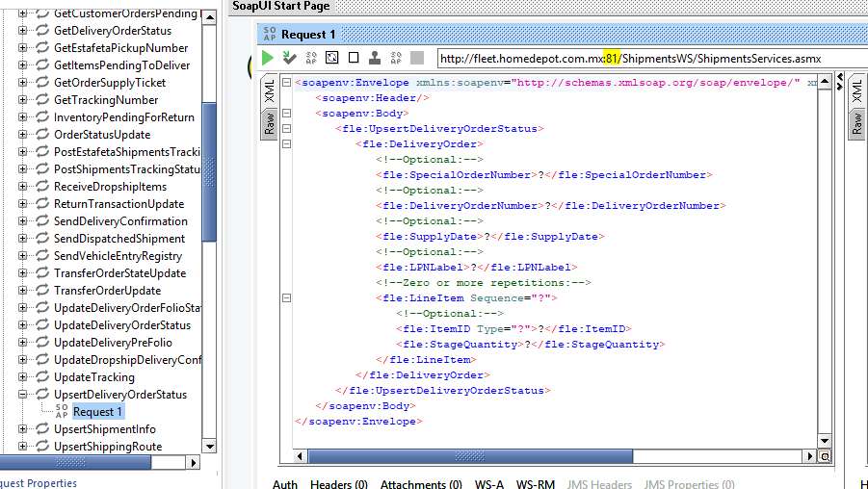Add assertion to test case icon
This screenshot has width=868, height=489.
(x=289, y=58)
